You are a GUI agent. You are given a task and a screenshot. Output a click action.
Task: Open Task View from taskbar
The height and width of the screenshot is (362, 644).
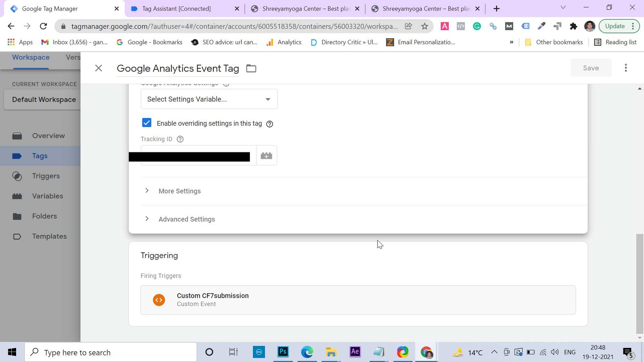click(233, 352)
